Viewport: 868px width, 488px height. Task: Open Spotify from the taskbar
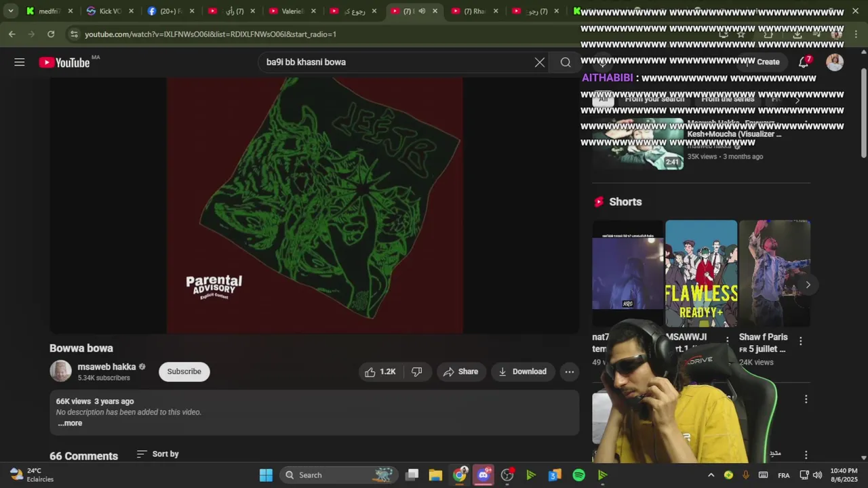tap(578, 475)
